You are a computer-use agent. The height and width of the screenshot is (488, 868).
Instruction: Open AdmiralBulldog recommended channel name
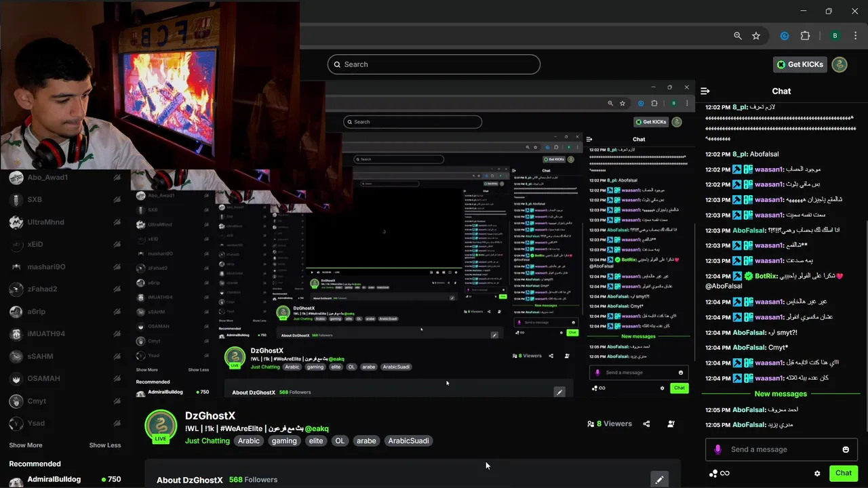point(54,479)
